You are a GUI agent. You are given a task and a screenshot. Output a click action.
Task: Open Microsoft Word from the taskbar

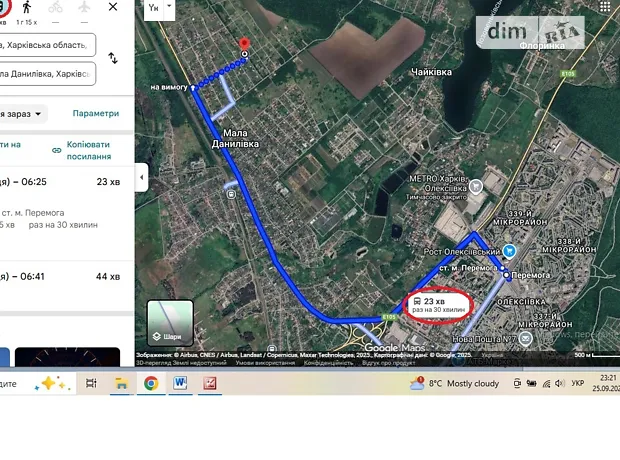pyautogui.click(x=180, y=383)
